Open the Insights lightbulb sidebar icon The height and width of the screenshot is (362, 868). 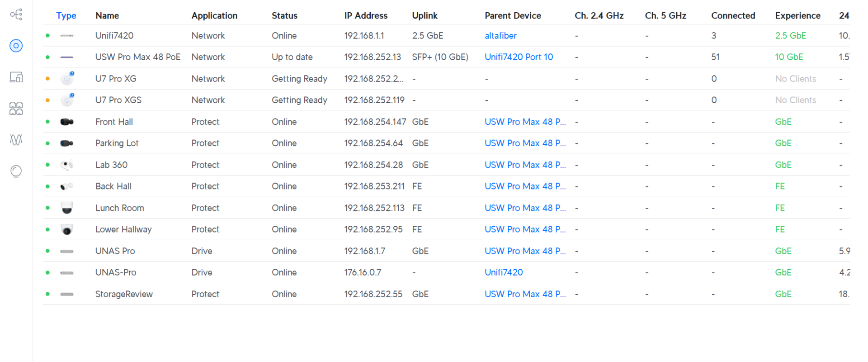coord(16,171)
